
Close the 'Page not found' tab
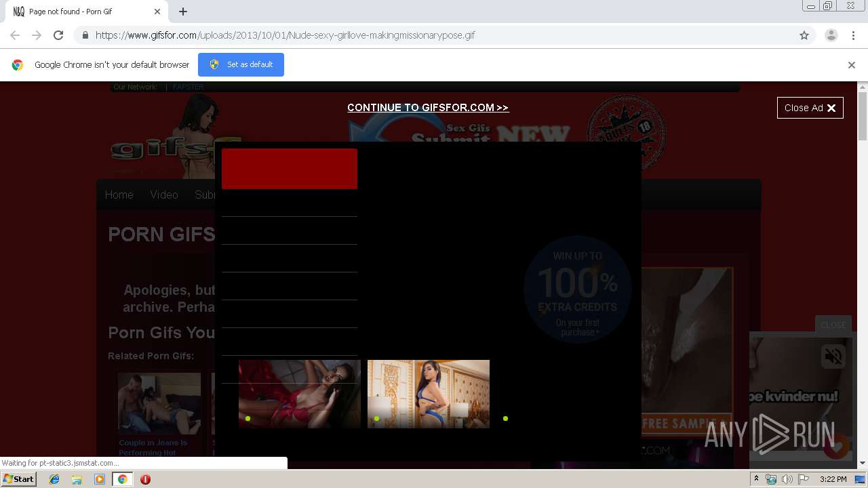pyautogui.click(x=157, y=12)
